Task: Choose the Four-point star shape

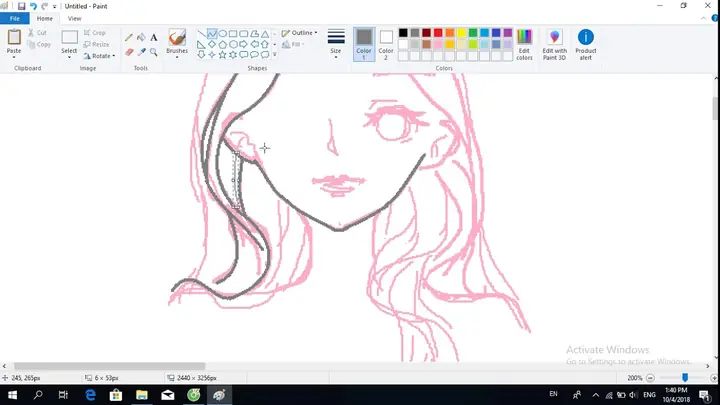Action: (x=212, y=55)
